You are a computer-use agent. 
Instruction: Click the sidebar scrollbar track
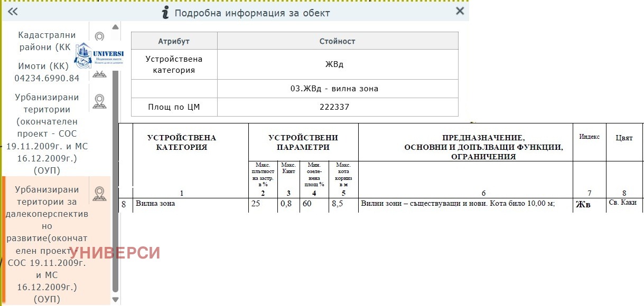115,158
